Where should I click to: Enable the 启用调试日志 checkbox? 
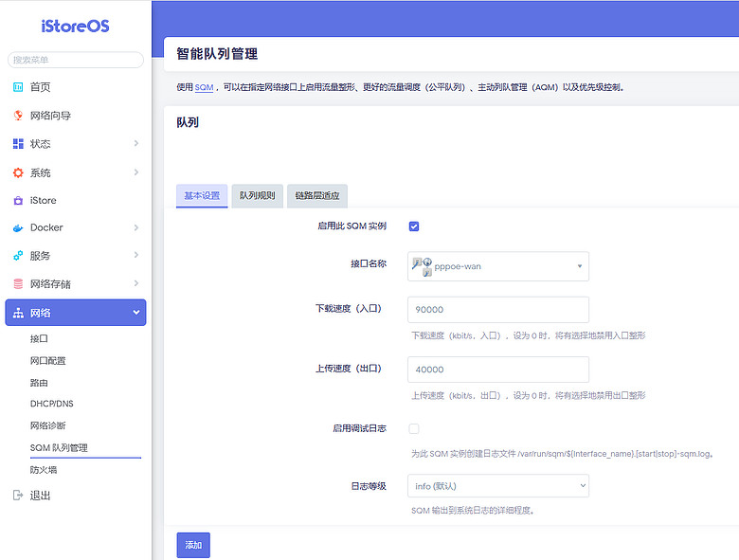point(414,428)
